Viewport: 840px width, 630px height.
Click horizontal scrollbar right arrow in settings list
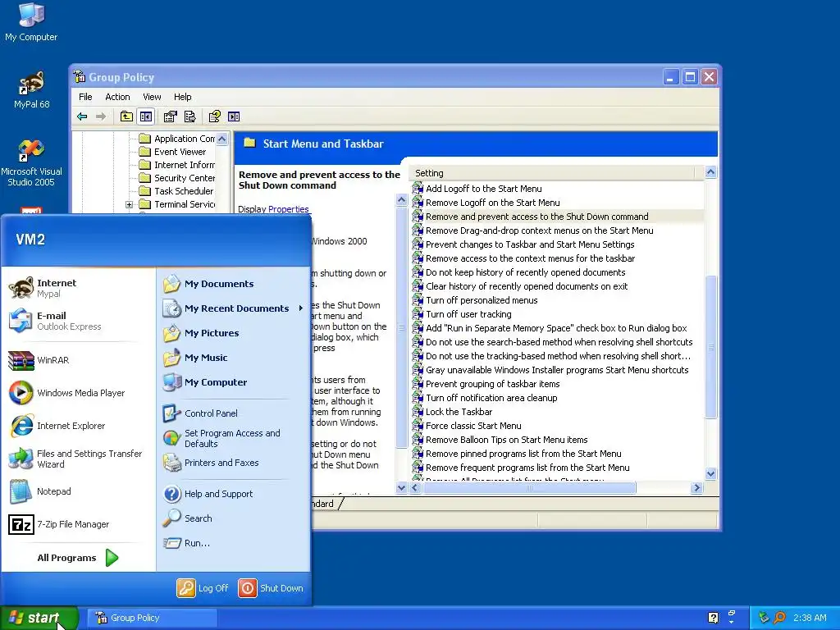pos(696,487)
